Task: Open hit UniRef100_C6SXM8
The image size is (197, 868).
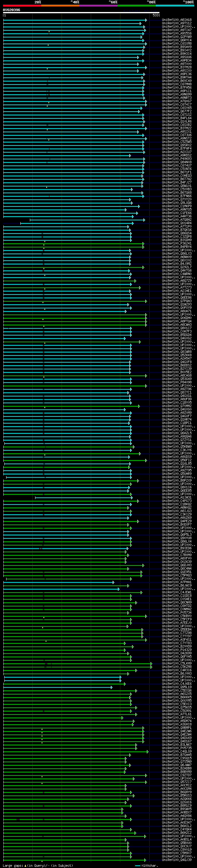Action: 177,43
